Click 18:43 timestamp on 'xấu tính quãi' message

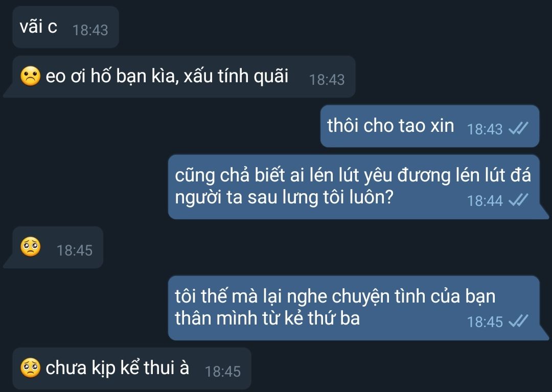tap(327, 80)
